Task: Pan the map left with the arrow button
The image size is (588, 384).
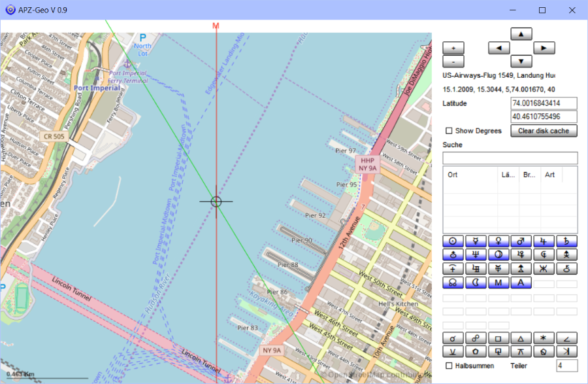Action: pos(498,48)
